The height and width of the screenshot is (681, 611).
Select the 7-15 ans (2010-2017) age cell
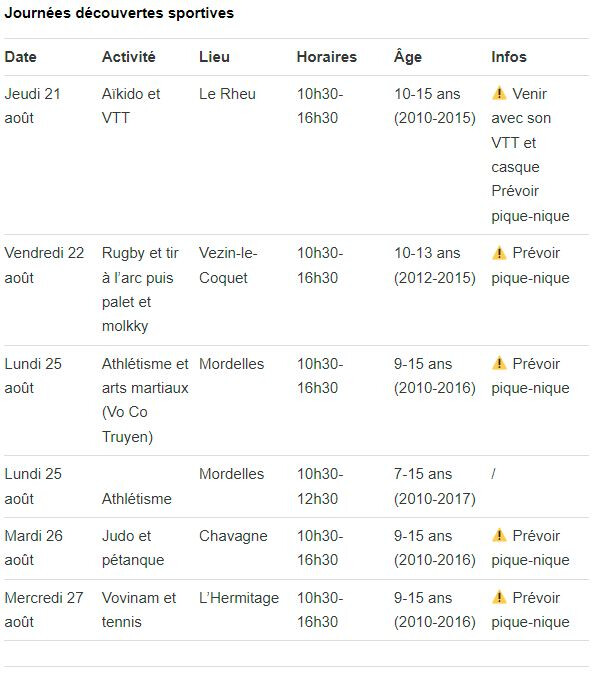point(435,486)
